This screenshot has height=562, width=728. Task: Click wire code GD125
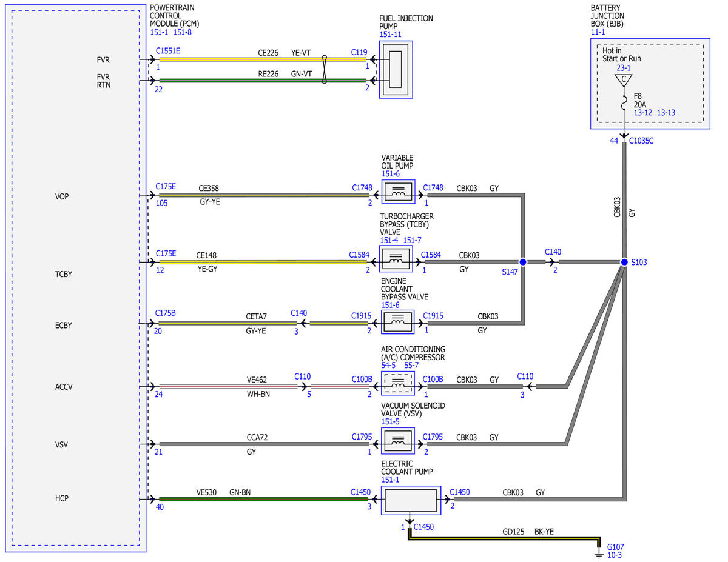click(x=514, y=531)
